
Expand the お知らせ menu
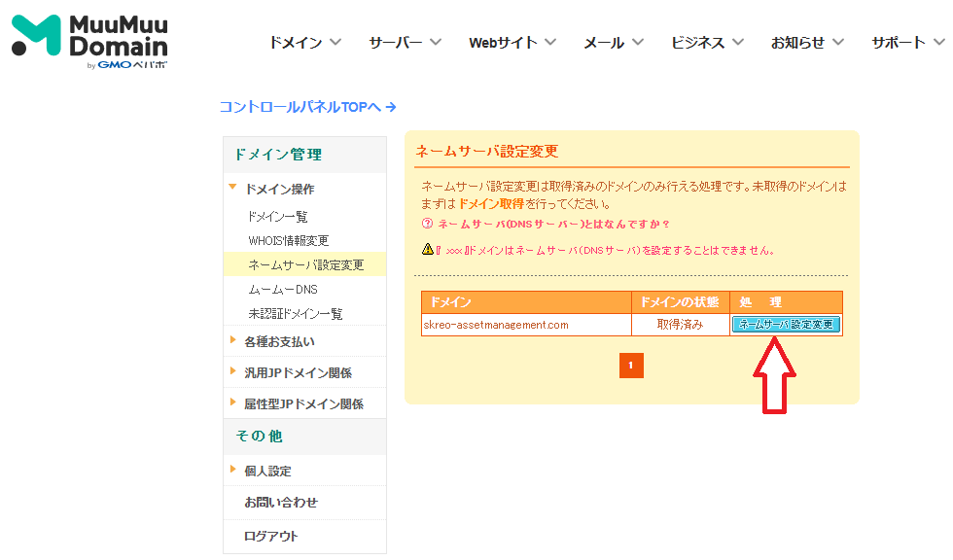pyautogui.click(x=807, y=43)
